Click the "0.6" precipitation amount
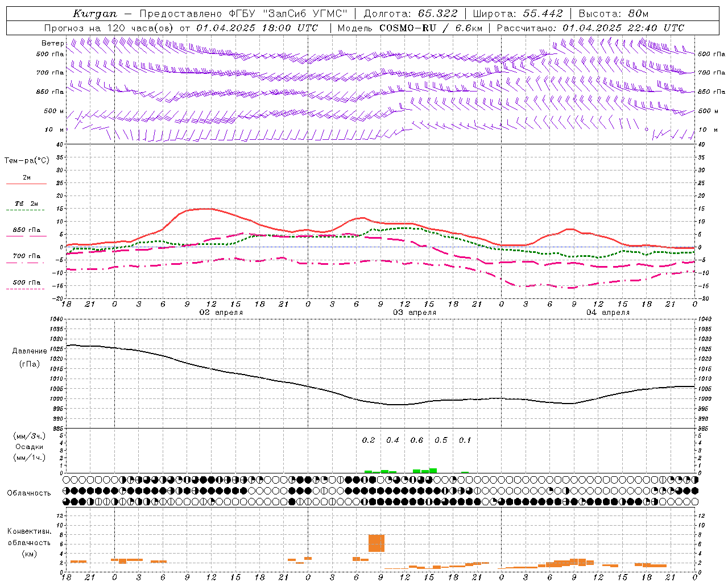 coord(417,440)
